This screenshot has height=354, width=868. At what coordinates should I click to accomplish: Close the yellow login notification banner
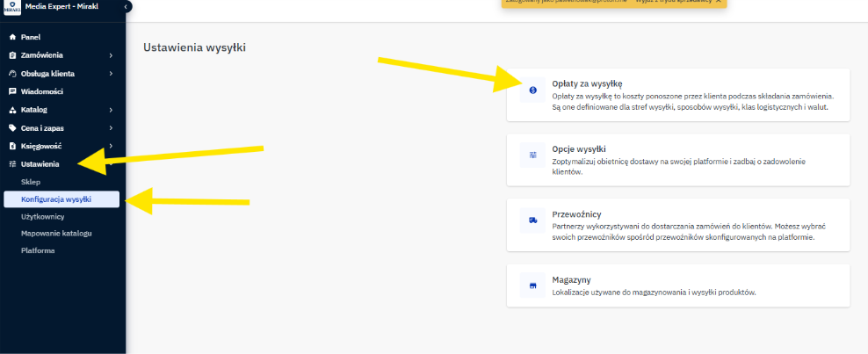pos(719,2)
